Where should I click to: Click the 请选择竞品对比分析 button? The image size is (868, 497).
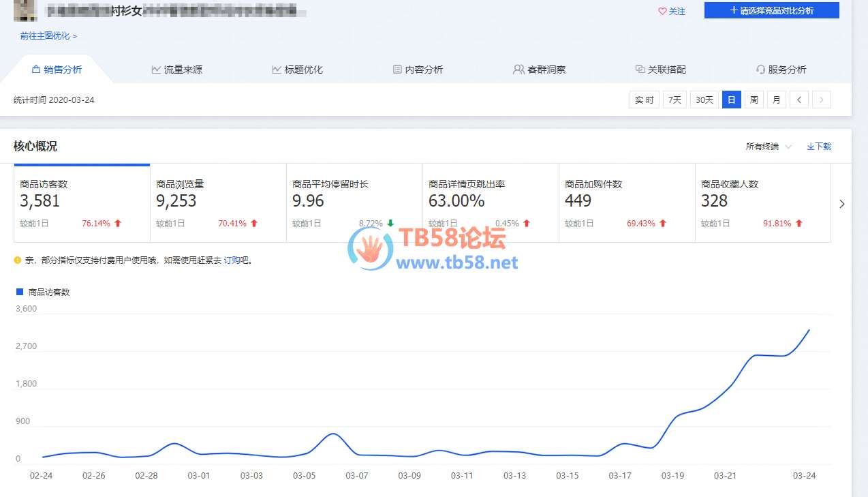[x=771, y=10]
